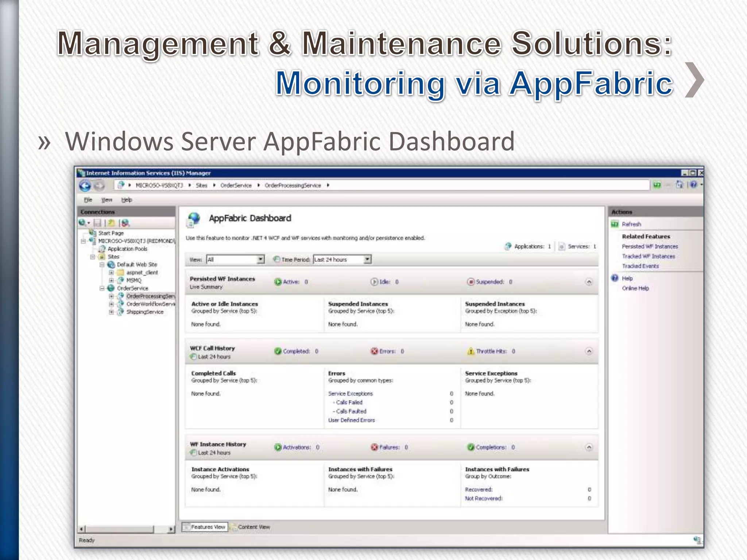Open the View menu
Screen dimensions: 747x560
pyautogui.click(x=107, y=200)
